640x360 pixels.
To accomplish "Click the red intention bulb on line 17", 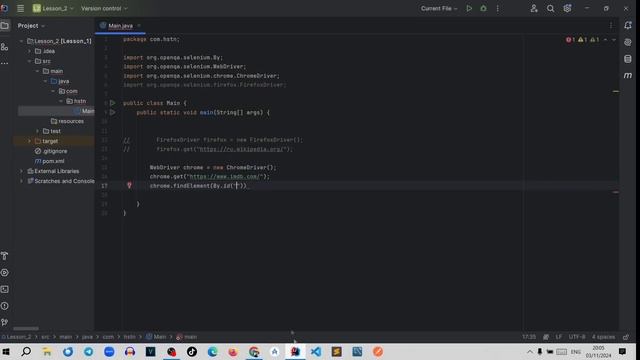I will point(129,185).
